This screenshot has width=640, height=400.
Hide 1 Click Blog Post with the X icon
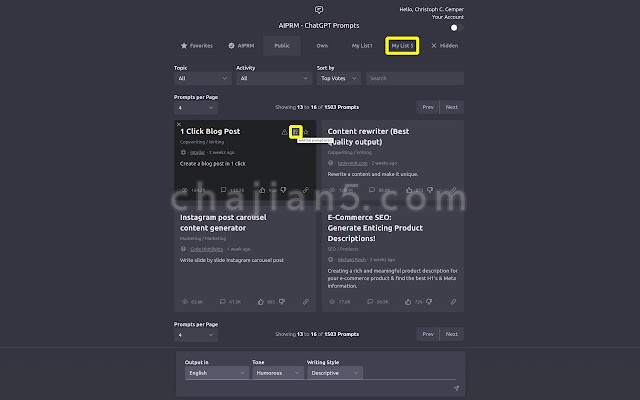click(178, 124)
